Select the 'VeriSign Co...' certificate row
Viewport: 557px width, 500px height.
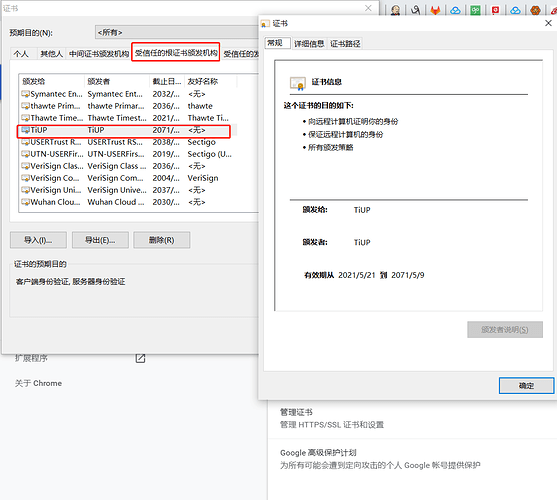tap(128, 178)
